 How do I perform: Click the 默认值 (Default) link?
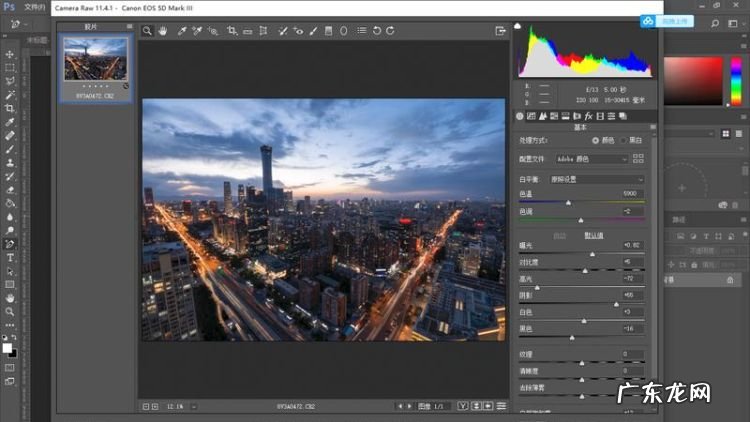pos(593,235)
